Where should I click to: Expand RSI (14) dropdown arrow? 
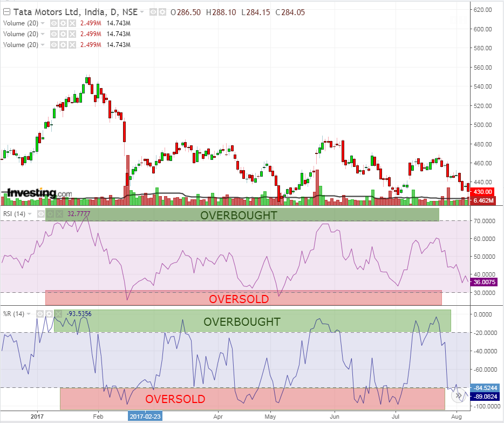tap(30, 214)
